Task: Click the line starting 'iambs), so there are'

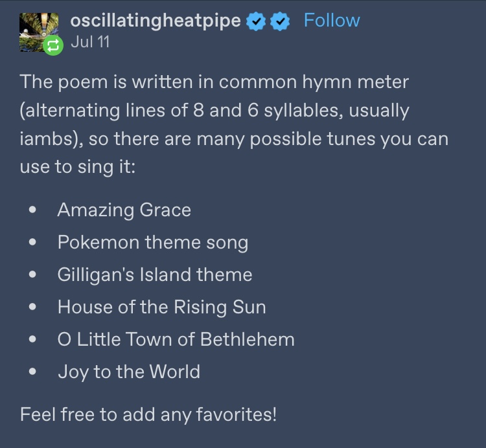Action: coord(234,139)
